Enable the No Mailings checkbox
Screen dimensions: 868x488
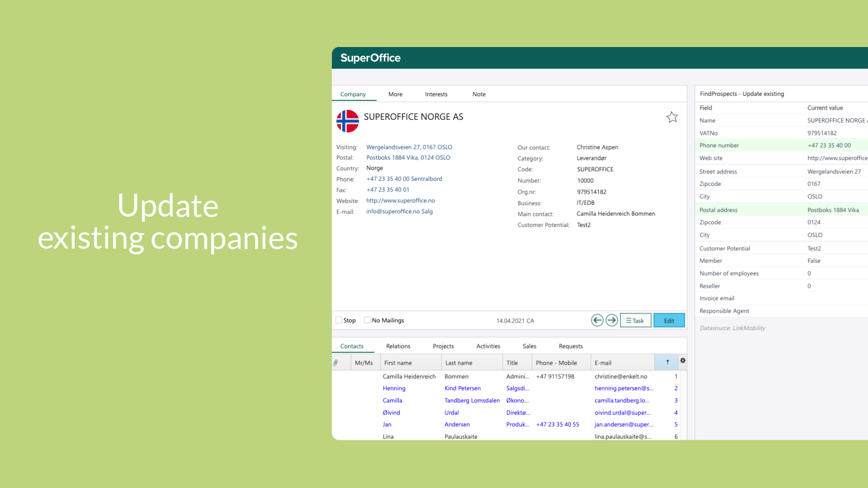(367, 320)
